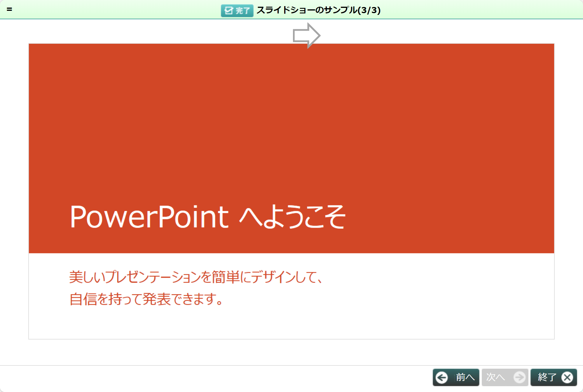Click slide text 自信を持って発表できます。
583x392 pixels.
146,299
